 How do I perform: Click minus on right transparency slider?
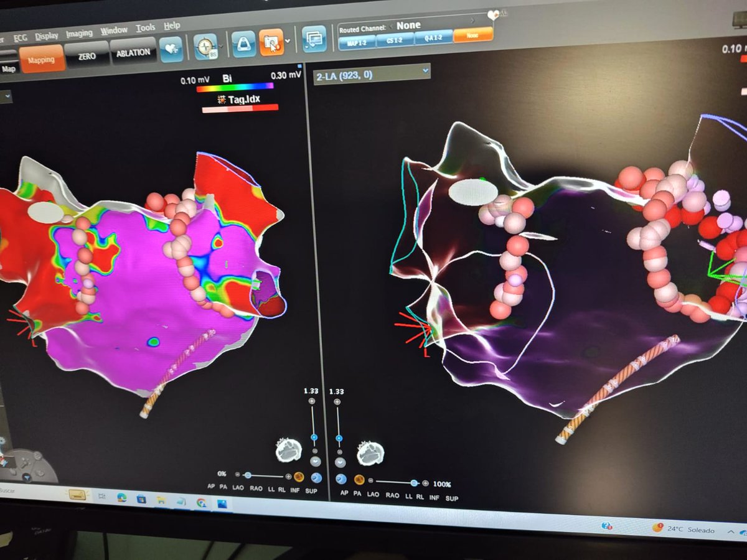(371, 481)
